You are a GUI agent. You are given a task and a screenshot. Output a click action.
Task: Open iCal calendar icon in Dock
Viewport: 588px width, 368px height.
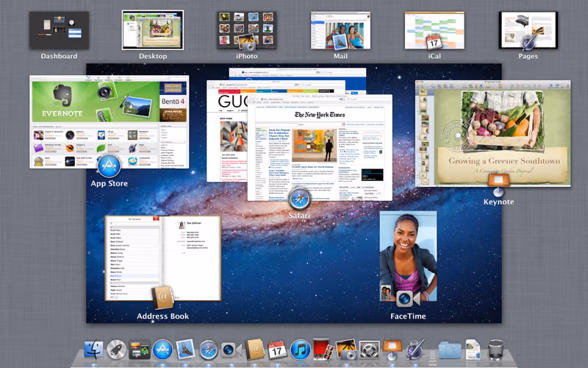tap(278, 350)
